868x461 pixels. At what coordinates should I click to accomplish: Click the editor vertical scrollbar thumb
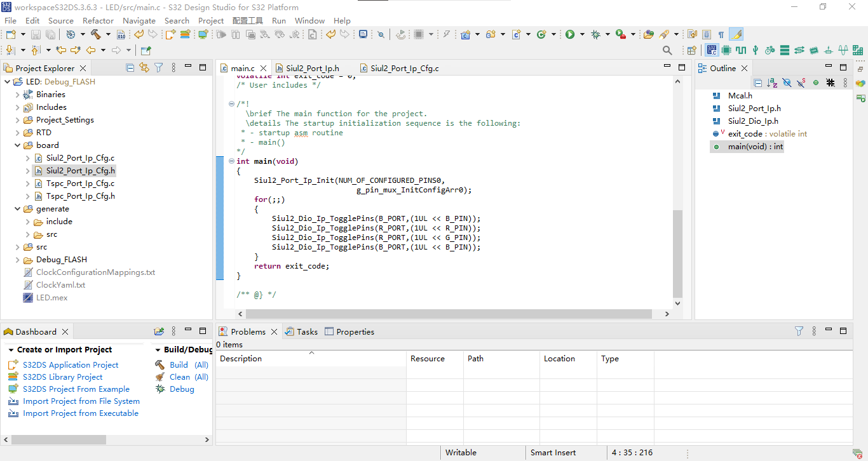677,254
